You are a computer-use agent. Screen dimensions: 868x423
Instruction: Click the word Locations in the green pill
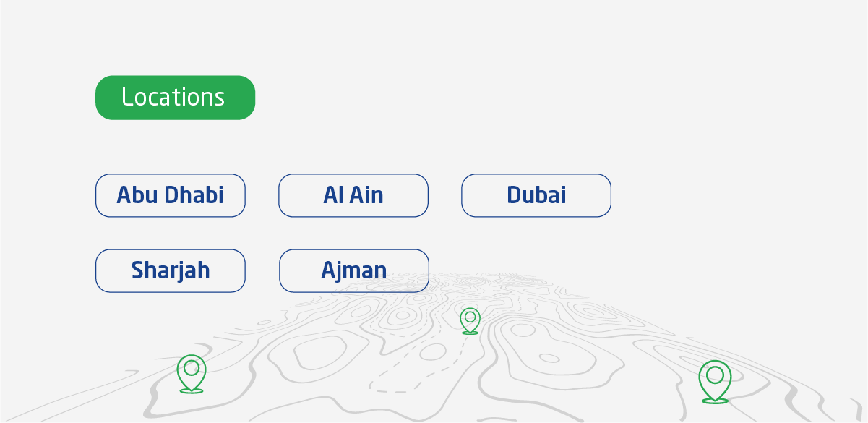pyautogui.click(x=173, y=97)
